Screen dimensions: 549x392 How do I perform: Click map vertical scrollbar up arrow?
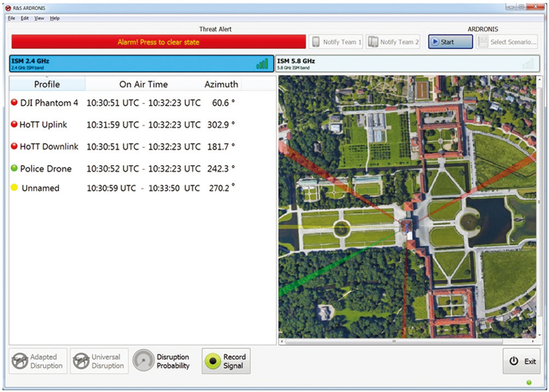[539, 80]
